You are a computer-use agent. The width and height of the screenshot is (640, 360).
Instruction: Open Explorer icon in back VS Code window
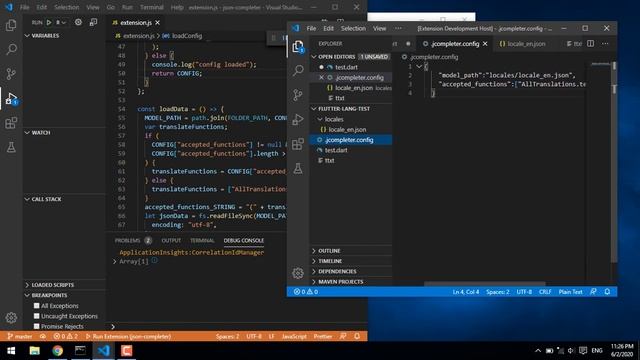point(11,25)
